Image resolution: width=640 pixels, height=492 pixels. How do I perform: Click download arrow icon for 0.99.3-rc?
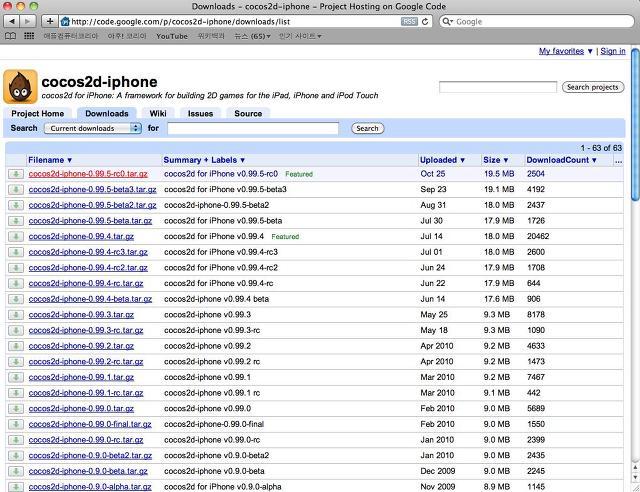16,331
